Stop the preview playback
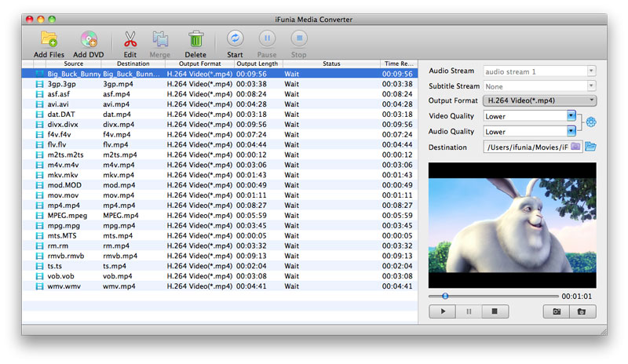Screen dimensions: 628x364 (x=494, y=311)
